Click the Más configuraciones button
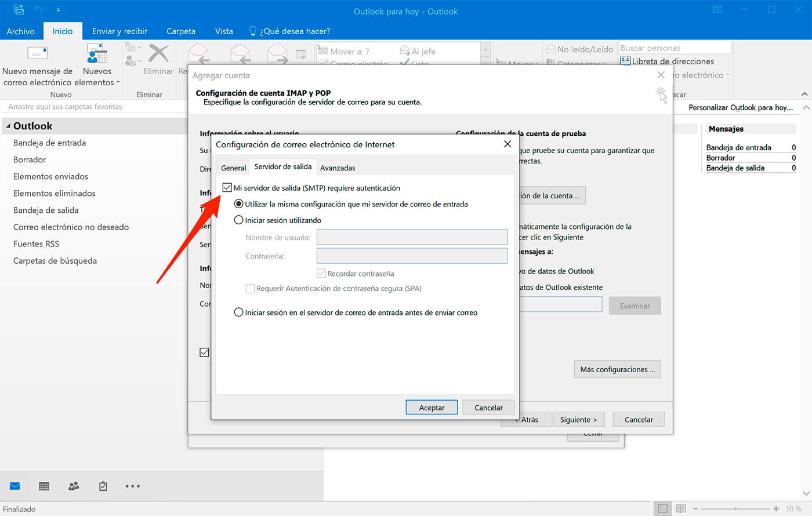812x516 pixels. point(617,369)
